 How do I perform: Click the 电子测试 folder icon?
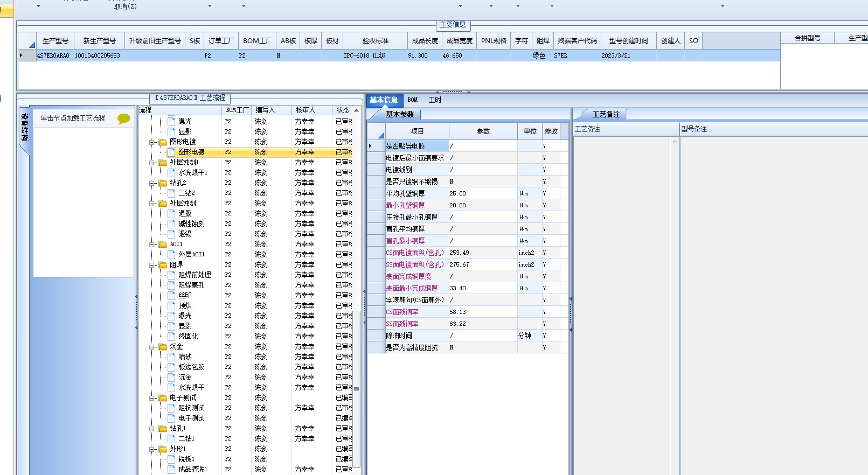coord(163,398)
